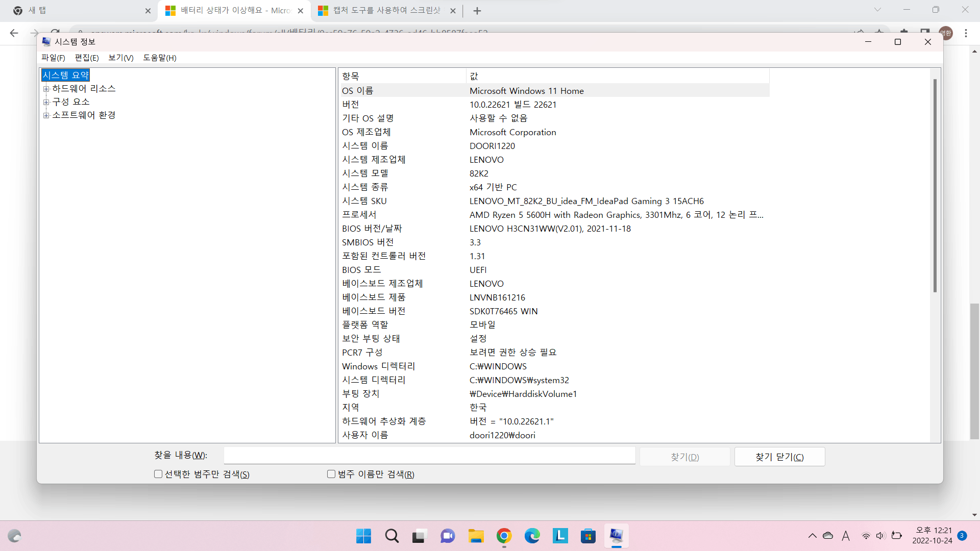Click the details pane vertical scrollbar
The width and height of the screenshot is (980, 551).
(935, 186)
